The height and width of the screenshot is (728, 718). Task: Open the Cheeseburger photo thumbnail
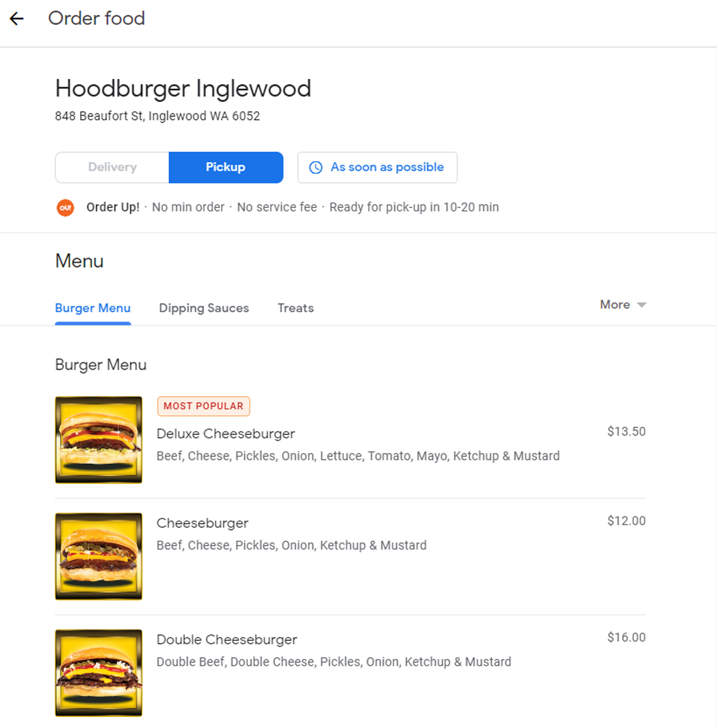click(x=99, y=556)
